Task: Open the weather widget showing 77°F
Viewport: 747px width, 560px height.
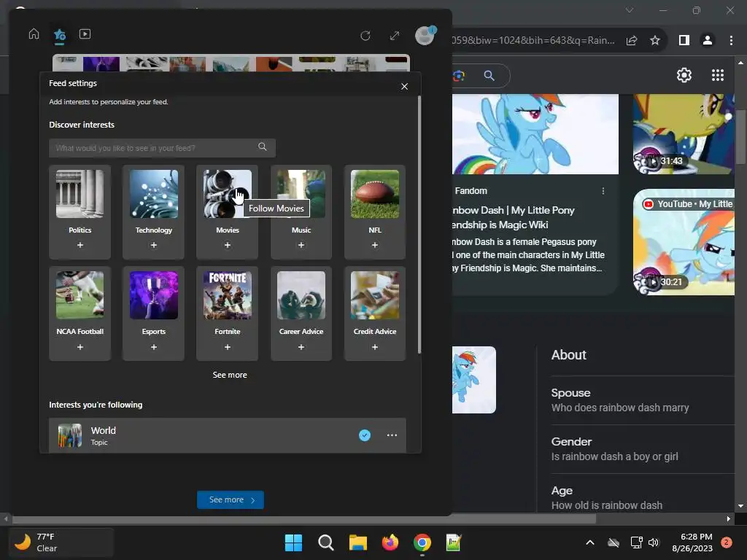Action: point(61,542)
